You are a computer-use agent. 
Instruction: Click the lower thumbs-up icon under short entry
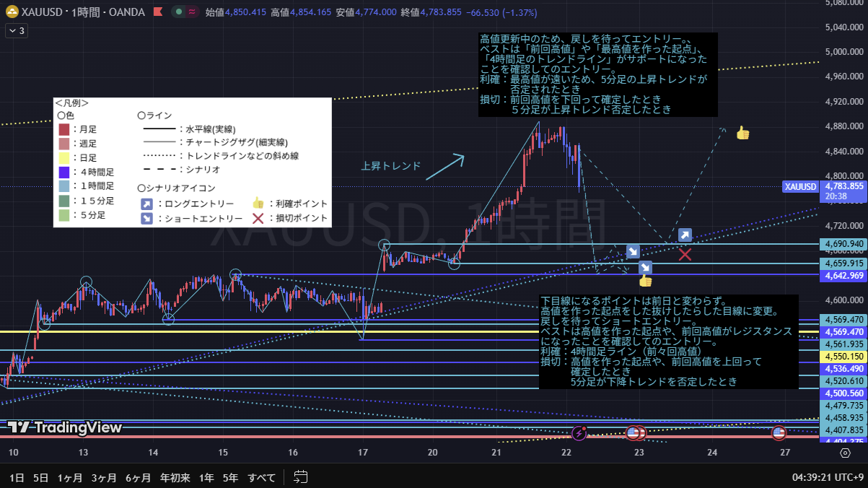(645, 281)
